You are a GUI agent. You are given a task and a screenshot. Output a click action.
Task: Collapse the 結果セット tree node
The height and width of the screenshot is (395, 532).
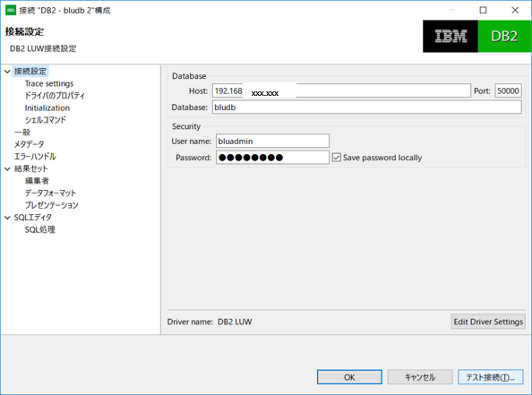point(7,169)
